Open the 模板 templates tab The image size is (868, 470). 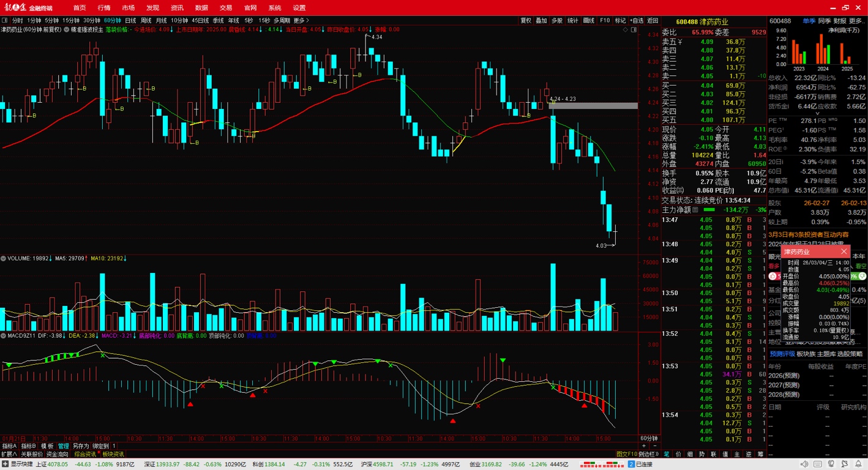pyautogui.click(x=47, y=446)
